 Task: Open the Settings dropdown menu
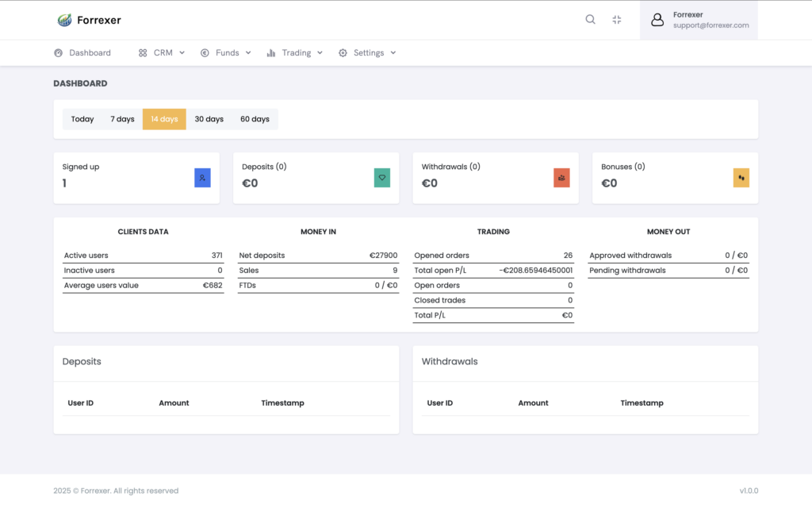[x=367, y=53]
